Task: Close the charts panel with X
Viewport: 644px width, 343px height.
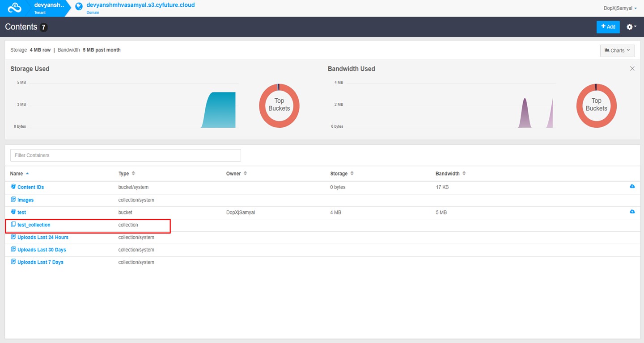Action: point(632,69)
